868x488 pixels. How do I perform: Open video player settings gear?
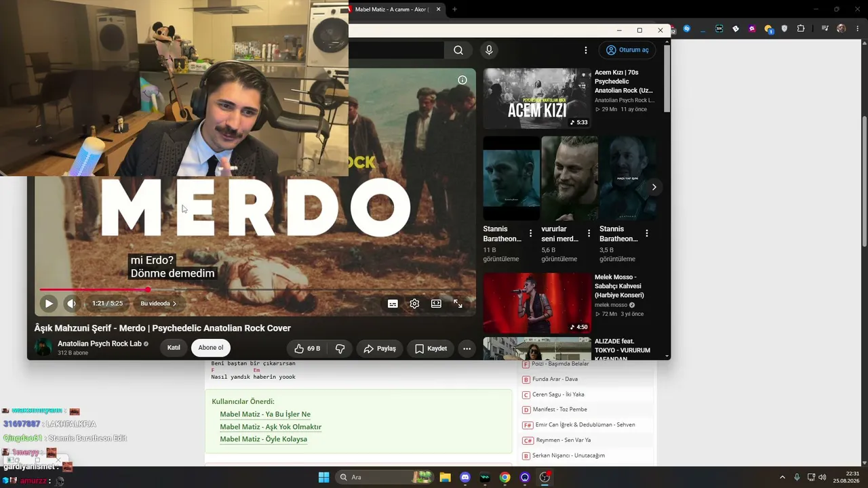tap(414, 304)
